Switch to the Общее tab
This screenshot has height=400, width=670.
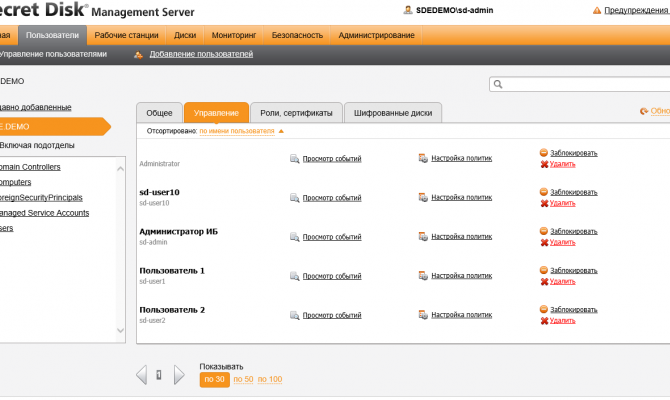point(159,113)
